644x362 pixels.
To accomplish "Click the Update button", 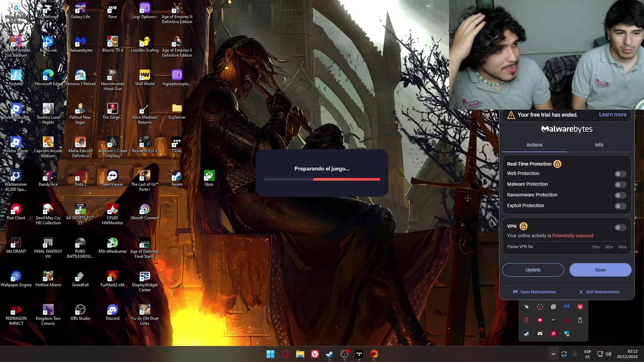I will (x=533, y=269).
